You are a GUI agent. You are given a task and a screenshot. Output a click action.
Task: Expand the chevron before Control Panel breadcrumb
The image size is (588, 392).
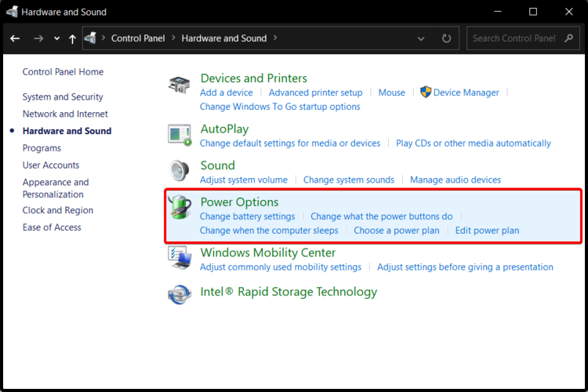103,38
